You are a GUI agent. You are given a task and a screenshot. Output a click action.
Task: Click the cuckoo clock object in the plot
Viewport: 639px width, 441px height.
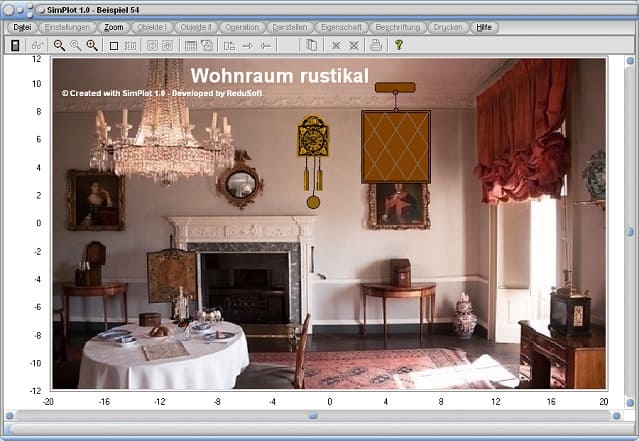click(313, 140)
